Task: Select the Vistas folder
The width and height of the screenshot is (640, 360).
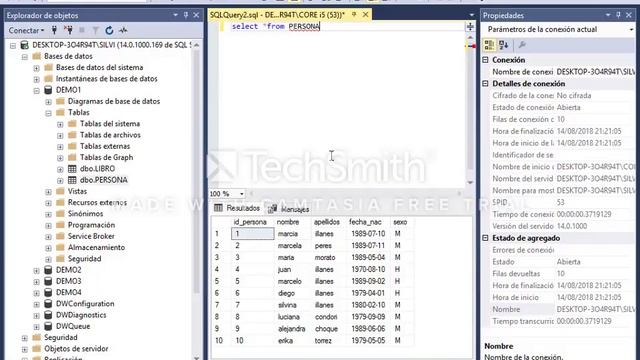Action: point(77,191)
